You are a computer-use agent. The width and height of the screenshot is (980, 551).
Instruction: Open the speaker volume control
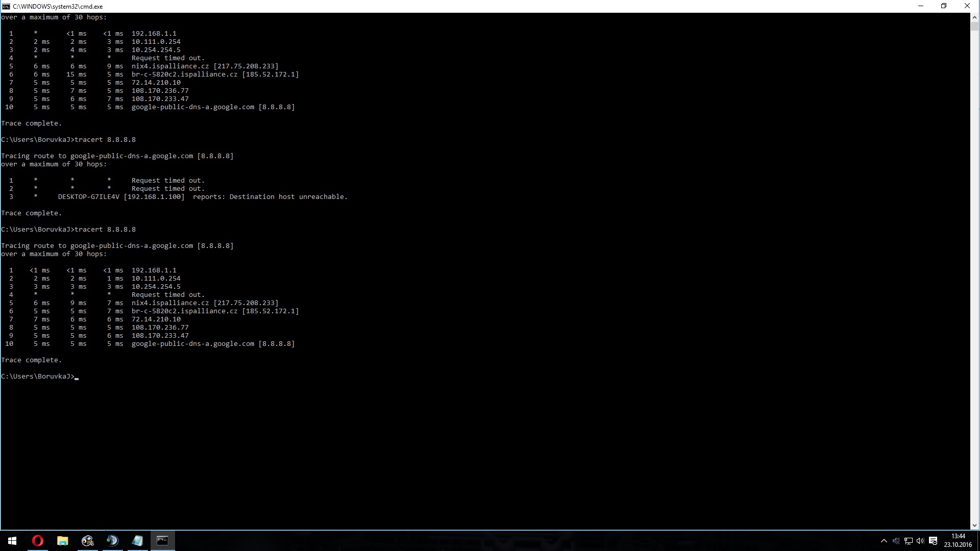tap(920, 541)
